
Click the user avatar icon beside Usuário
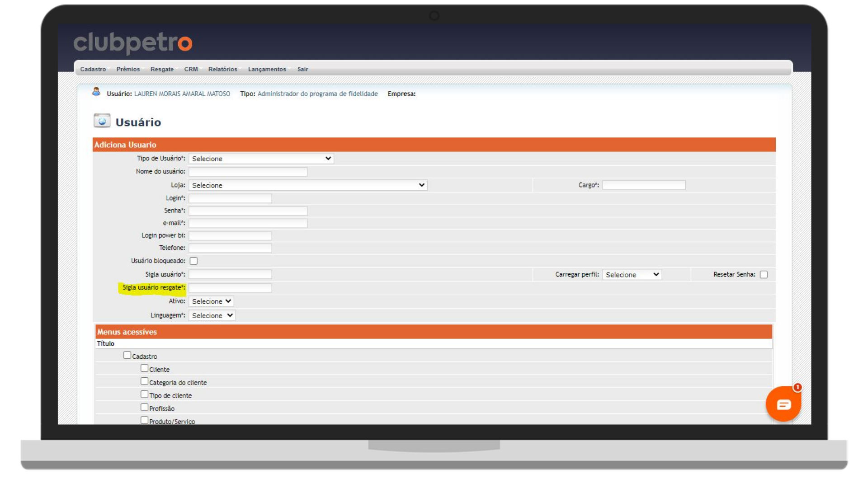(96, 92)
